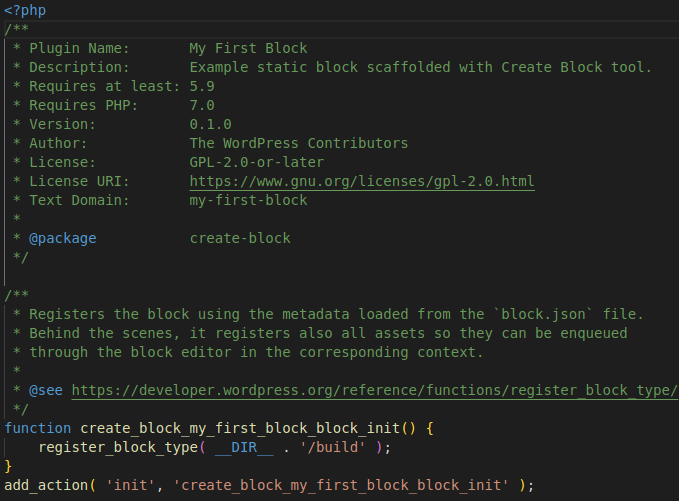Click the 'function' keyword

37,429
